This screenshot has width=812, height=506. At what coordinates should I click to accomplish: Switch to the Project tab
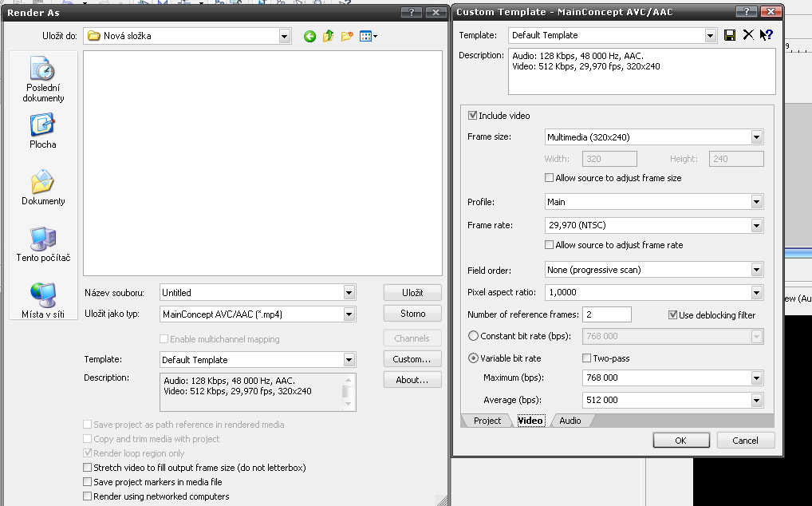click(x=487, y=421)
